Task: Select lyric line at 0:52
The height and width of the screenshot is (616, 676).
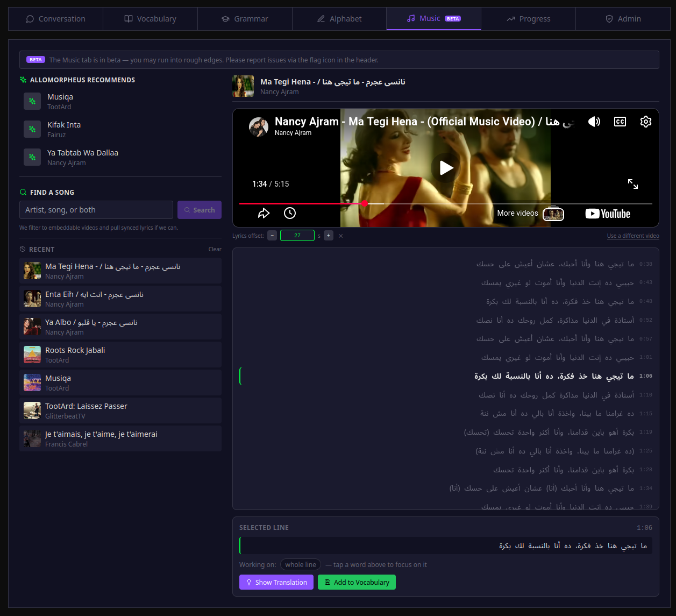Action: (x=446, y=320)
